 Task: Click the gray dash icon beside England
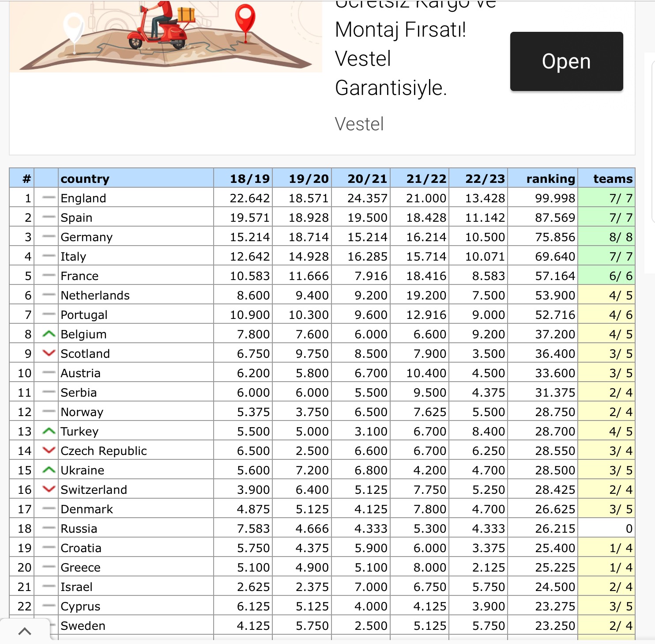pos(49,198)
